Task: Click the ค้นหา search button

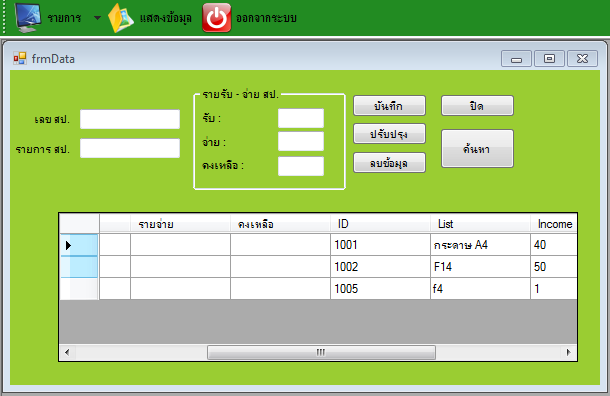Action: (x=477, y=149)
